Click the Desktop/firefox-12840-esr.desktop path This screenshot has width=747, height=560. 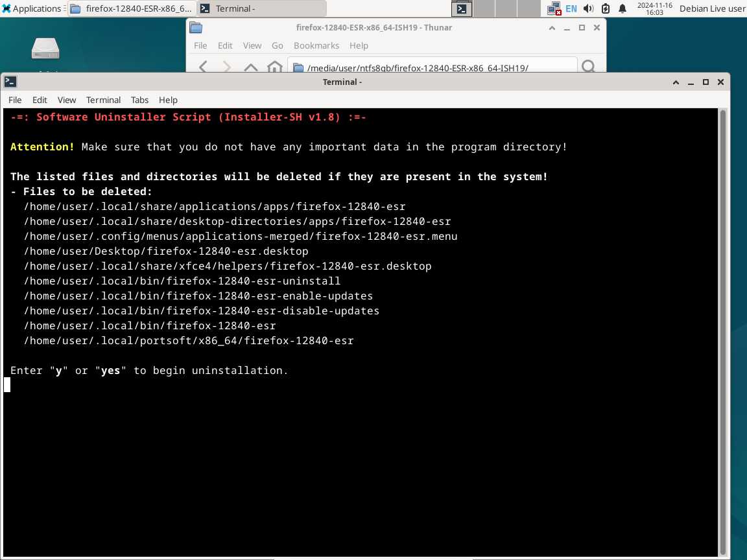click(166, 251)
